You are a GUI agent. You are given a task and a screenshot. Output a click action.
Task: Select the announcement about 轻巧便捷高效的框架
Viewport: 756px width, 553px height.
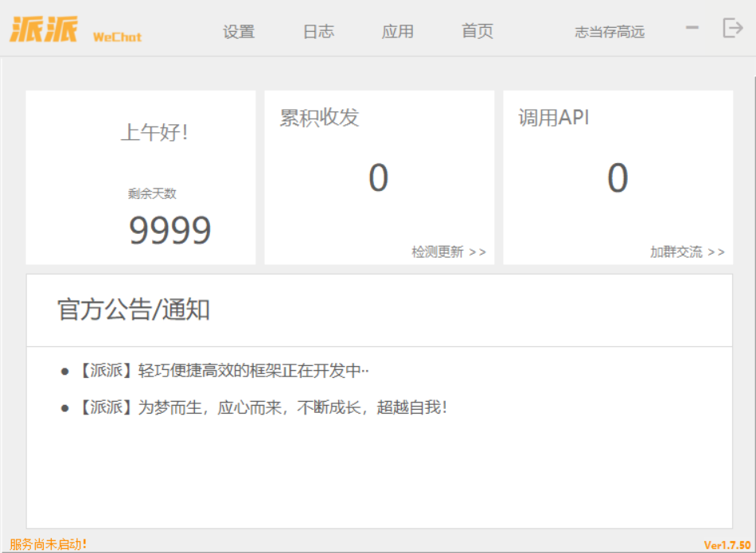click(x=223, y=371)
